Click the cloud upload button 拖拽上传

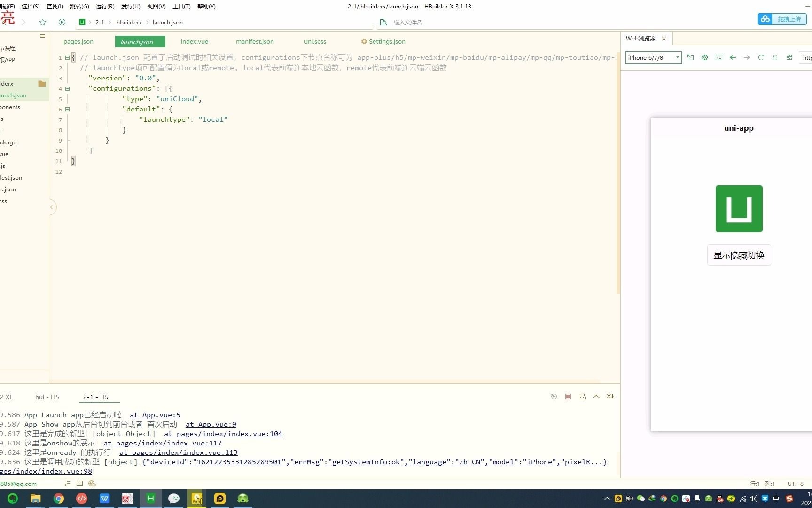(x=782, y=19)
